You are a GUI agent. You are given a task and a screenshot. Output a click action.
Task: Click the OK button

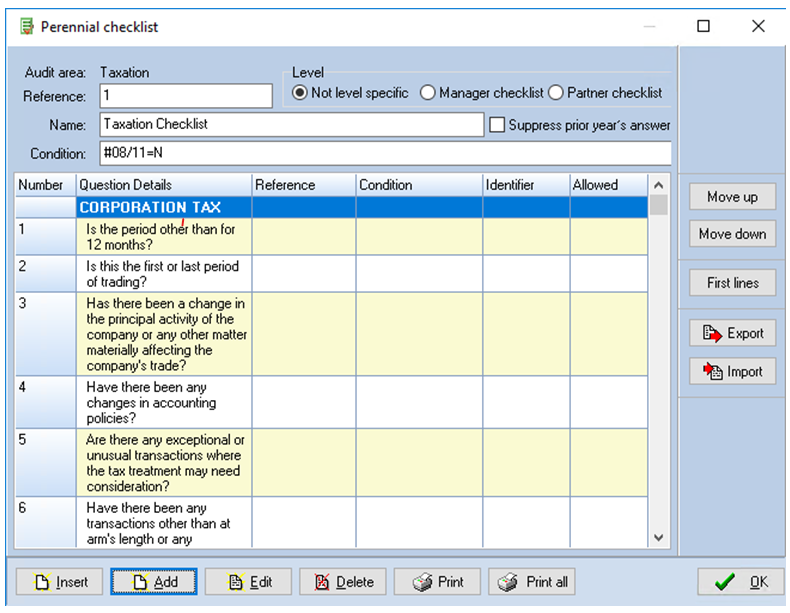741,582
